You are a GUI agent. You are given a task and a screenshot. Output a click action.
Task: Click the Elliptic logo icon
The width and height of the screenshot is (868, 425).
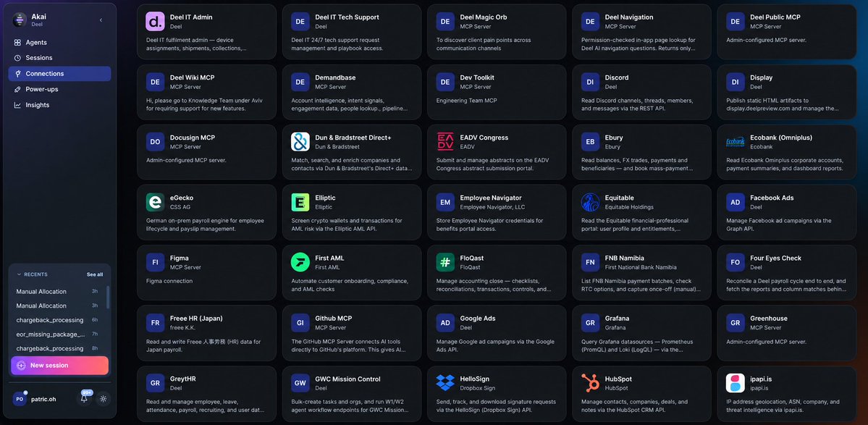coord(300,202)
